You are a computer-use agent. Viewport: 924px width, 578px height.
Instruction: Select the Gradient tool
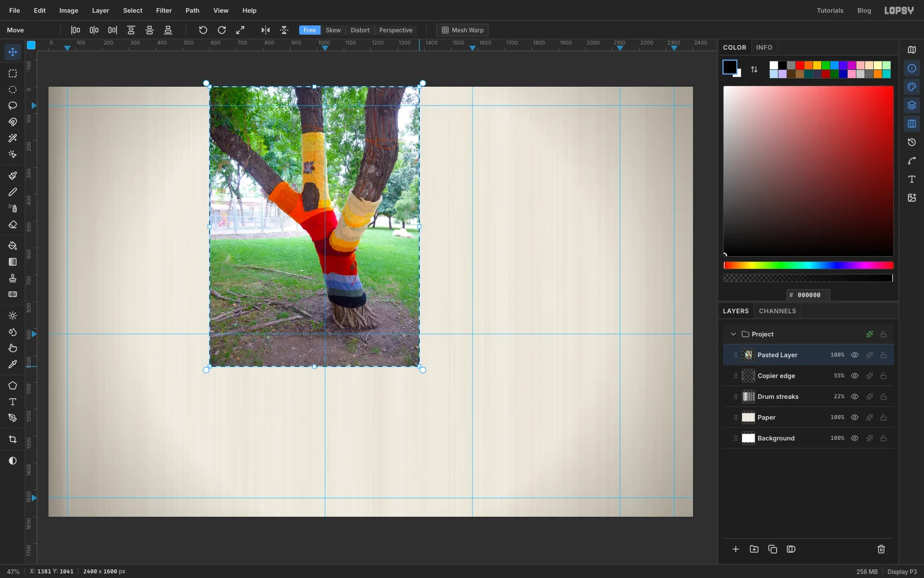coord(13,262)
